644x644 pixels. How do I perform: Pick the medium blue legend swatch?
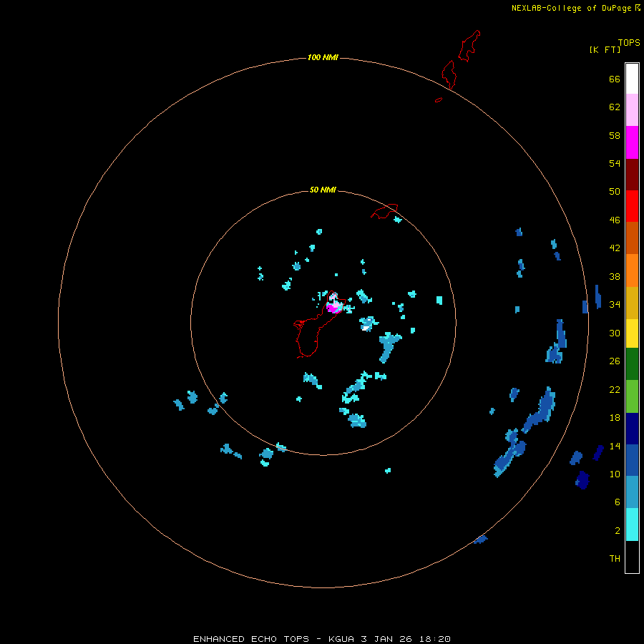click(x=632, y=460)
